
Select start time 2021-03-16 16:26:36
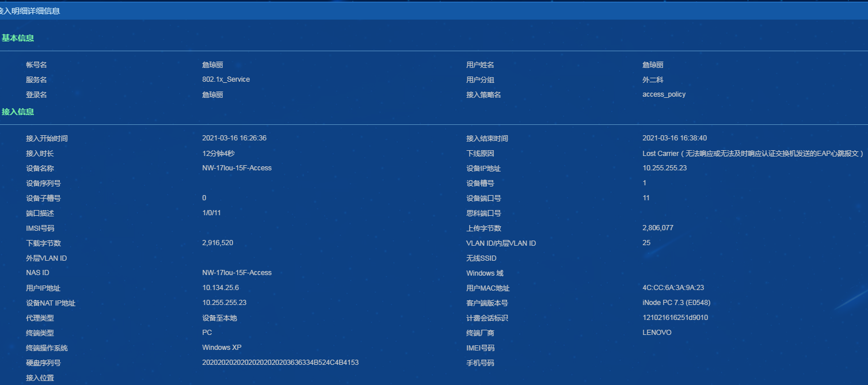point(234,138)
